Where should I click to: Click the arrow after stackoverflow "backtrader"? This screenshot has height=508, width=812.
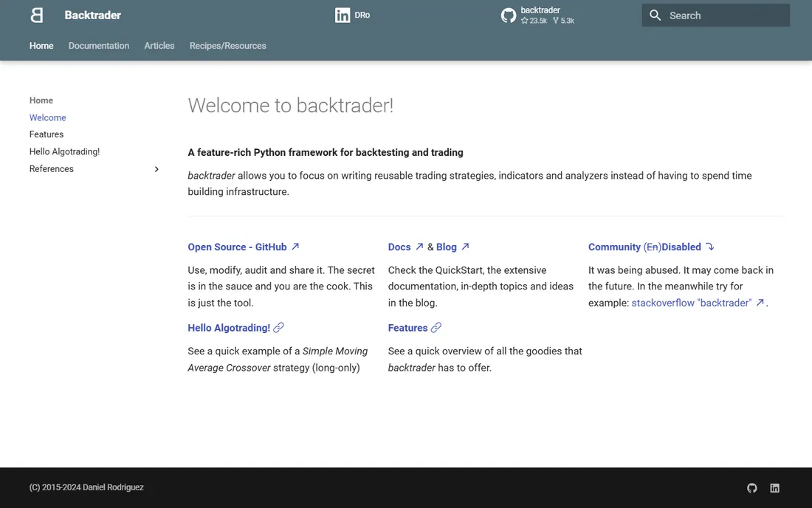tap(760, 303)
